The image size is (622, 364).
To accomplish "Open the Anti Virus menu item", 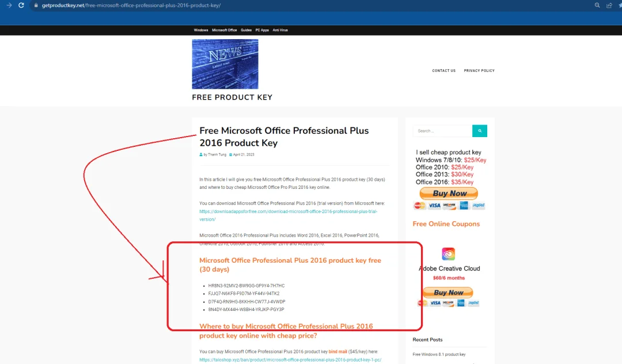I will click(x=280, y=30).
